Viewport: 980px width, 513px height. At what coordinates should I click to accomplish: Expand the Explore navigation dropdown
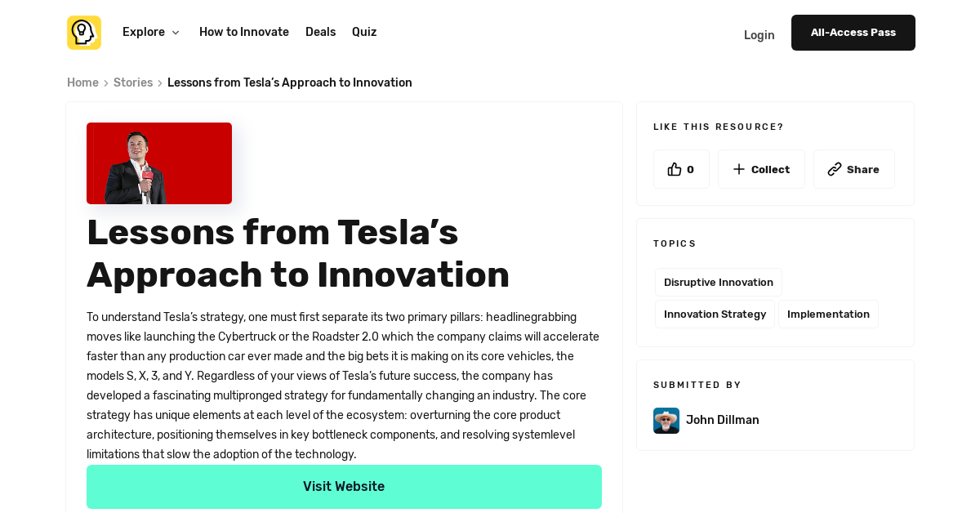(x=144, y=32)
